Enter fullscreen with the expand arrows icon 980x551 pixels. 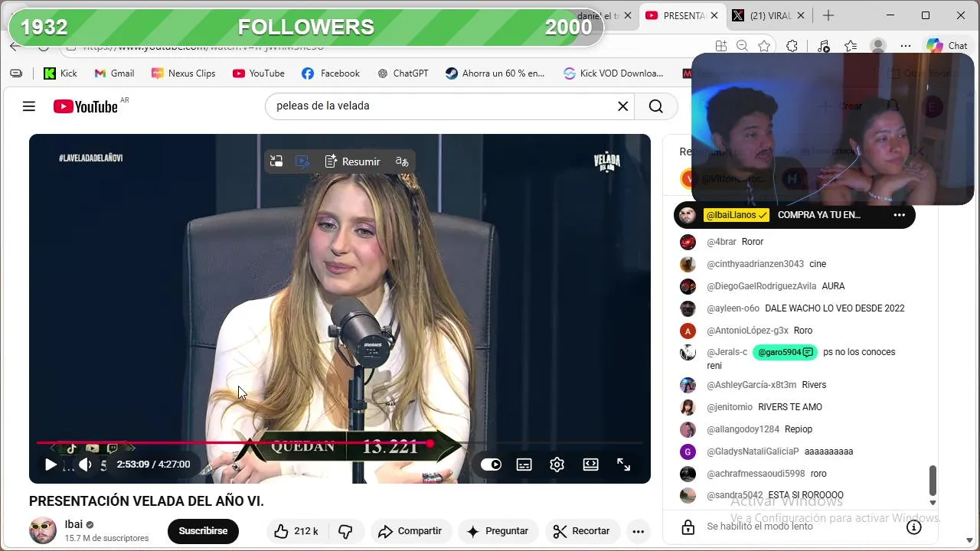point(624,465)
